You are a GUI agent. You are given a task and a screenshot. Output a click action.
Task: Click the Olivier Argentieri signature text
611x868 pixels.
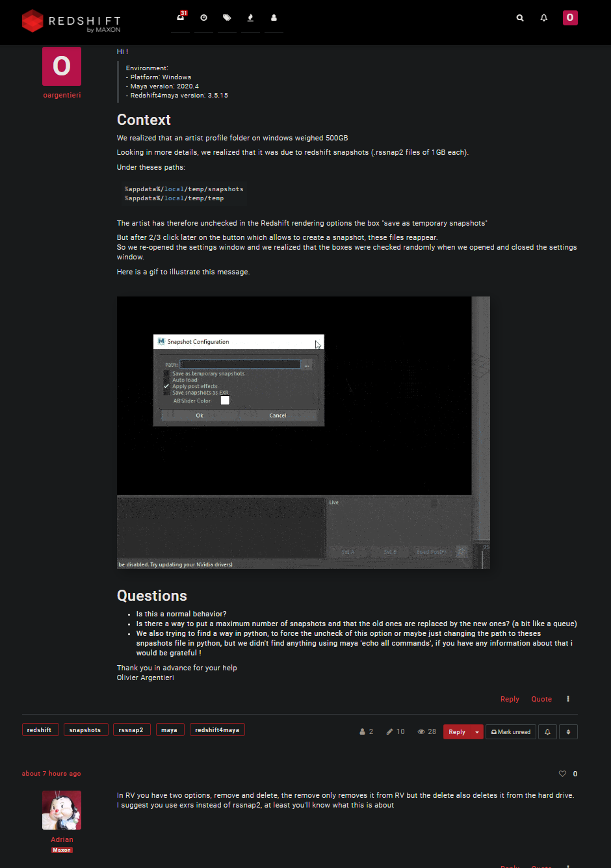146,677
